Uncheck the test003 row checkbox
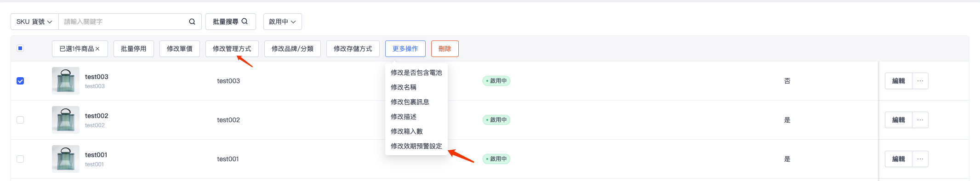This screenshot has width=980, height=181. pyautogui.click(x=20, y=81)
